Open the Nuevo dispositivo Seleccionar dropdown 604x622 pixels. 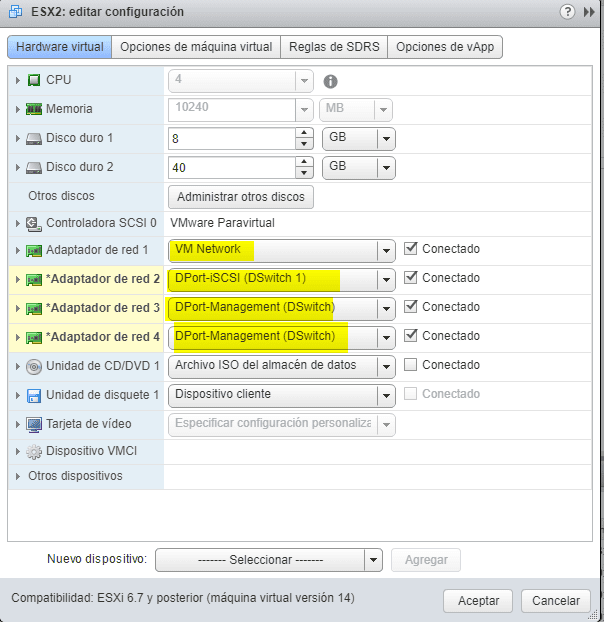pos(269,560)
